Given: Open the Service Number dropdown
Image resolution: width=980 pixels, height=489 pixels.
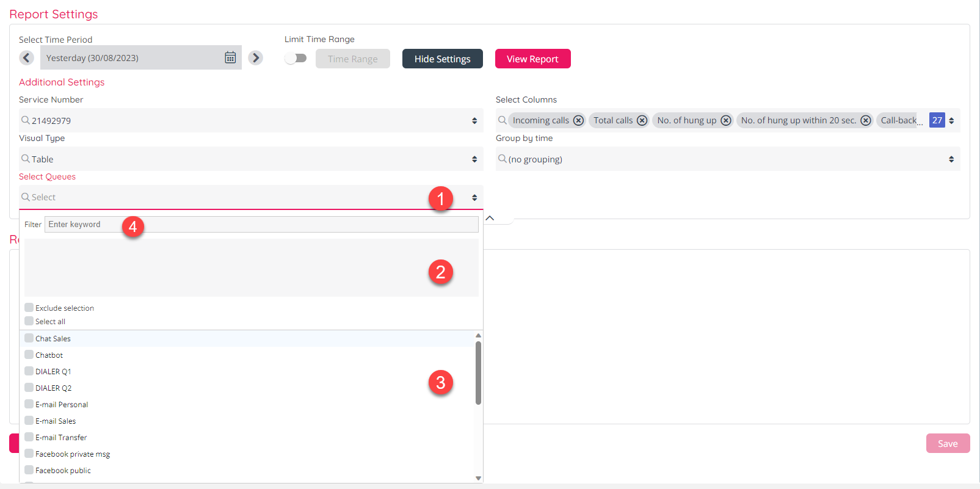Looking at the screenshot, I should (x=250, y=120).
